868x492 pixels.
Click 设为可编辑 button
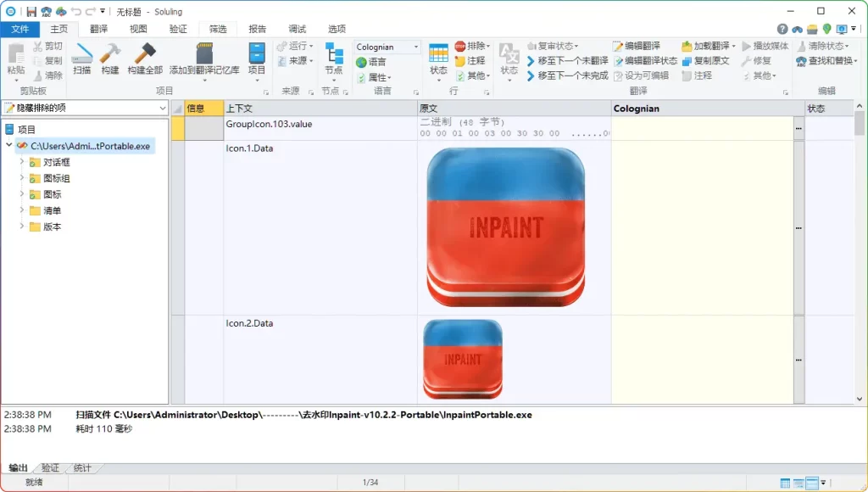(x=641, y=75)
